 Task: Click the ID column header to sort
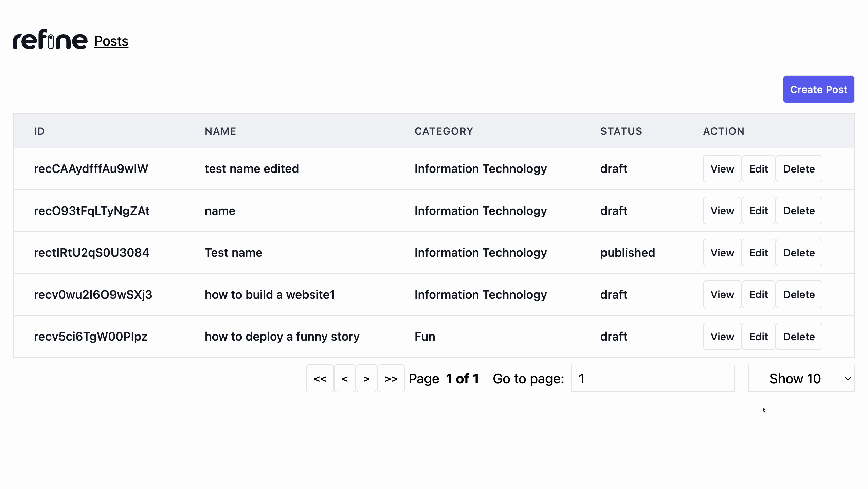click(x=39, y=131)
